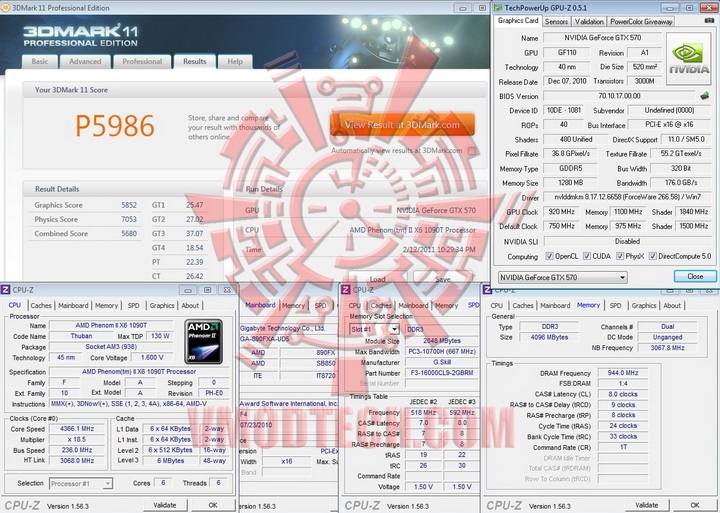Screen dimensions: 720x513
Task: Open the Help tab in 3DMark 11
Action: coord(235,62)
